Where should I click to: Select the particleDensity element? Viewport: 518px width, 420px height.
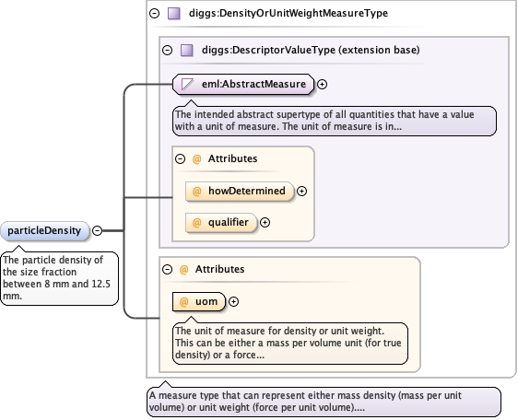[x=45, y=230]
